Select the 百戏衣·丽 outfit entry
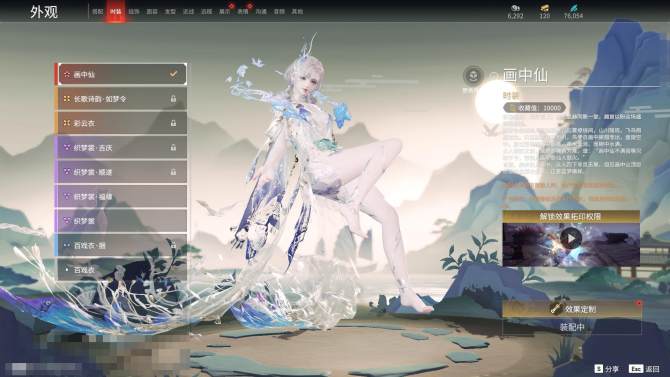Screen dimensions: 670x377 click(x=121, y=245)
